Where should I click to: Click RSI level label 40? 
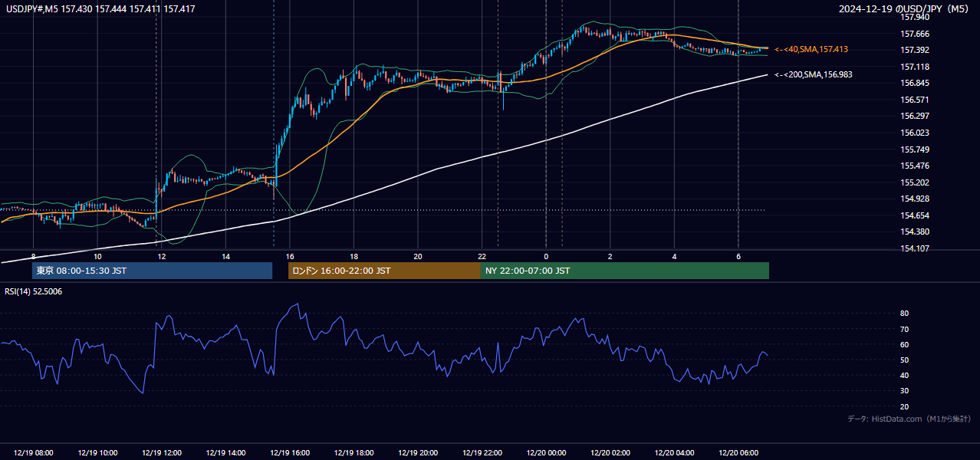(905, 375)
